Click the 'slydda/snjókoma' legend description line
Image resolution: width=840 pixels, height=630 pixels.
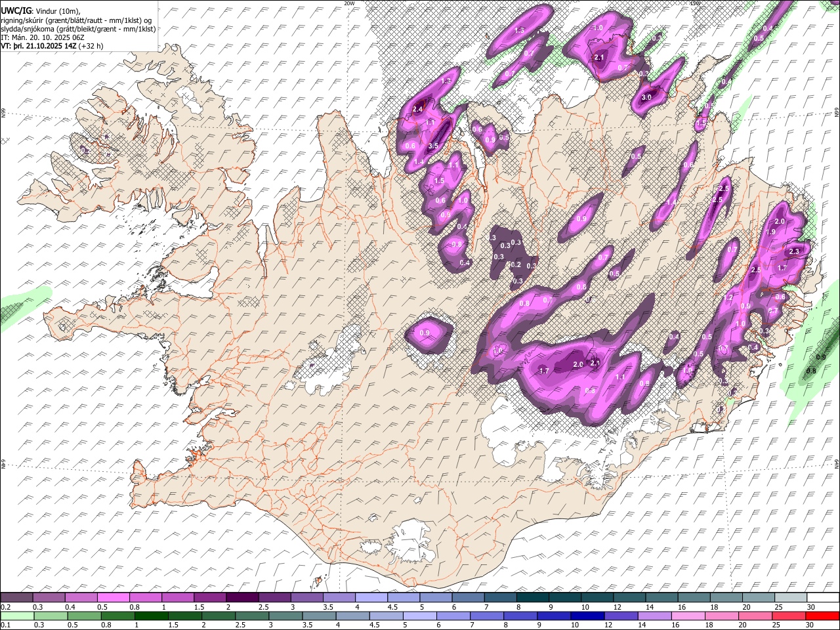point(78,29)
